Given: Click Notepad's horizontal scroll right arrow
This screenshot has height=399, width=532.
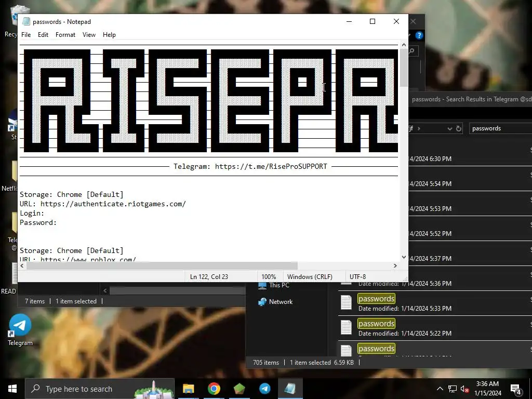Looking at the screenshot, I should [x=395, y=265].
